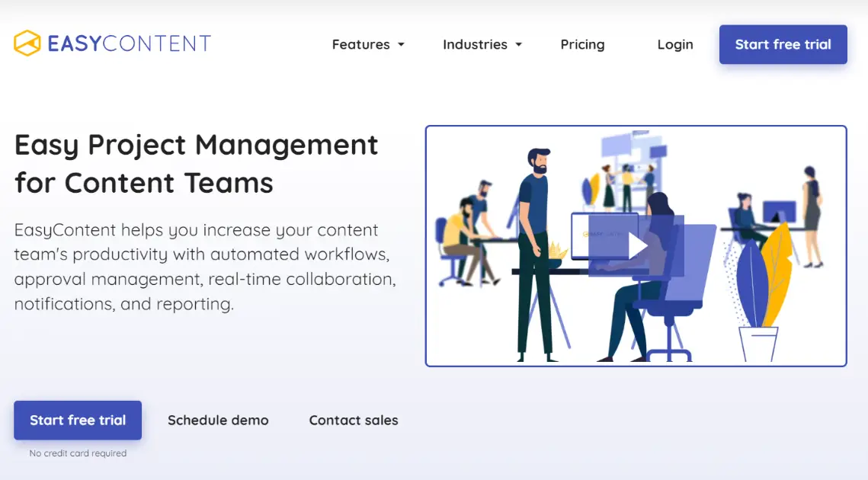Expand the Industries dropdown
The width and height of the screenshot is (868, 480).
click(474, 45)
